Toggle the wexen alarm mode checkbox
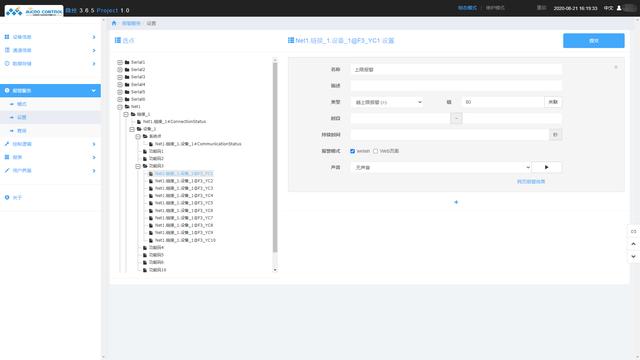 (x=352, y=151)
